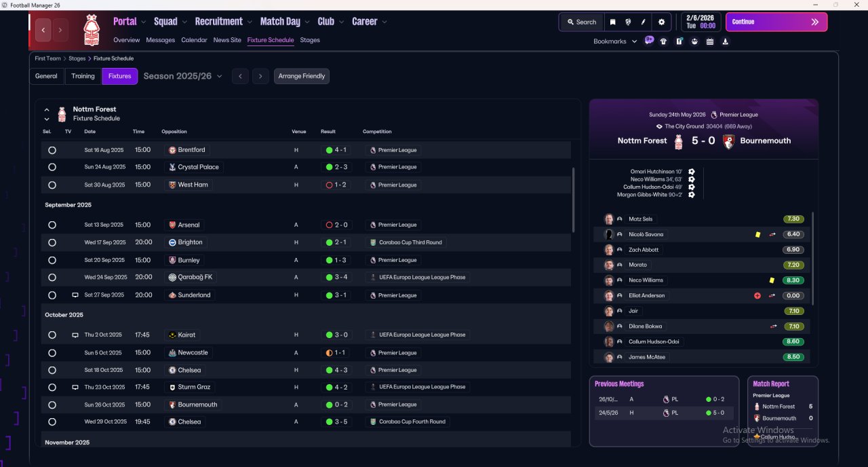
Task: Go to next season with right arrow button
Action: tap(260, 76)
